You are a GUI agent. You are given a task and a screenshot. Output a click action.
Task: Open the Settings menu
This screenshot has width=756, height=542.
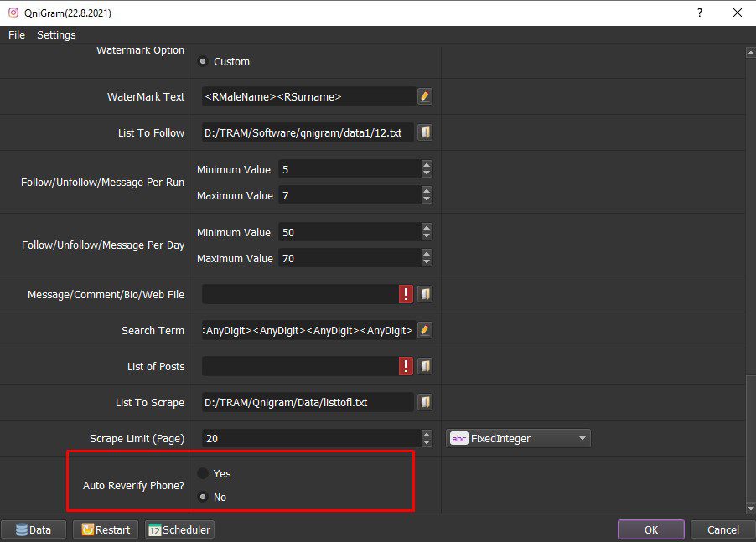[56, 34]
